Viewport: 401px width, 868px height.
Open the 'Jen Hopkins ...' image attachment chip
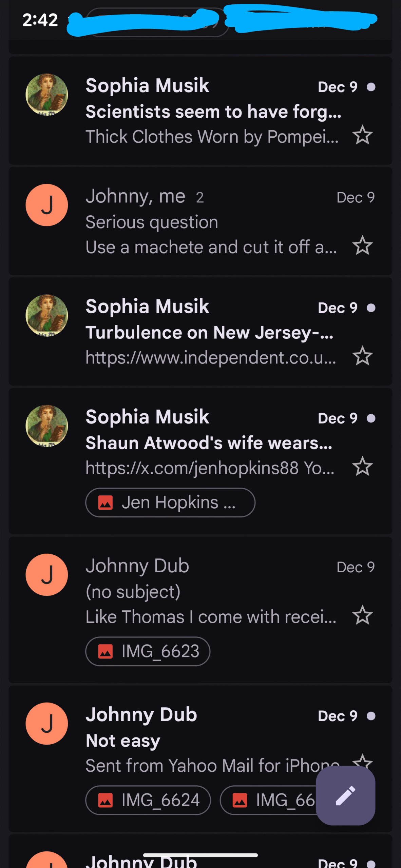click(x=170, y=502)
